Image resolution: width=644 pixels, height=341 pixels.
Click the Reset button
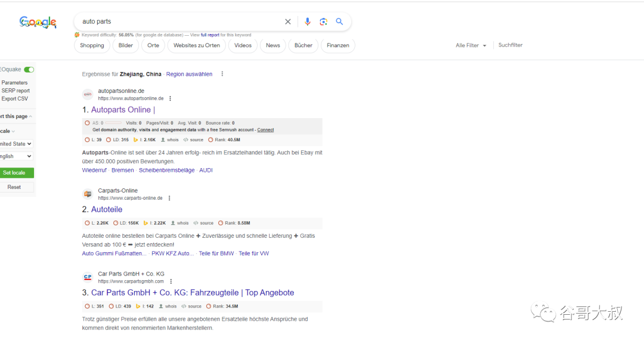[17, 187]
